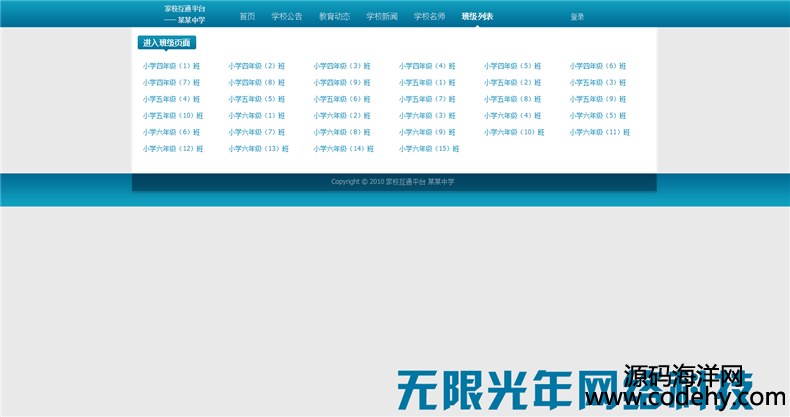790x417 pixels.
Task: Open the 学校名师 menu item
Action: click(x=429, y=17)
